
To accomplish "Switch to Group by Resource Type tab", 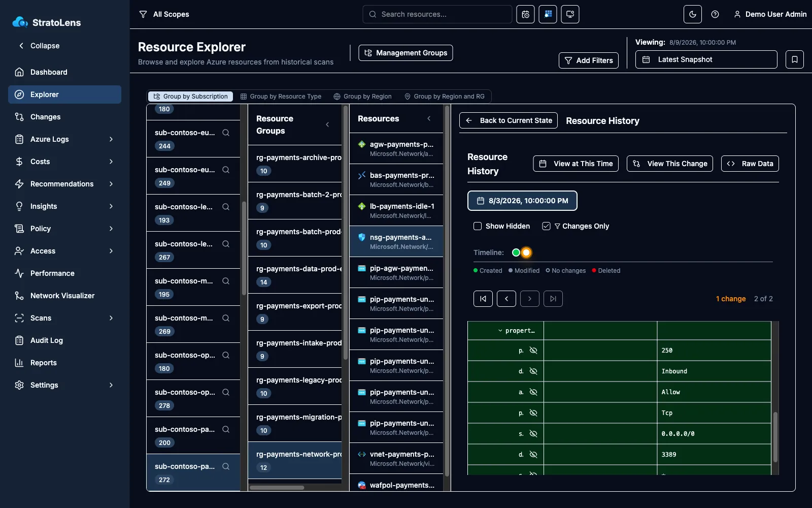I will [281, 97].
